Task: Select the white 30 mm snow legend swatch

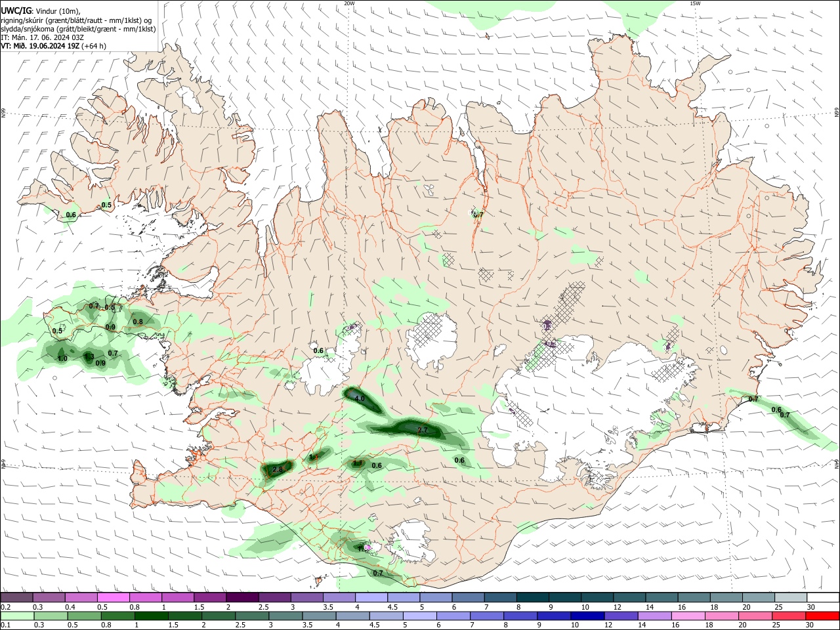Action: point(824,598)
